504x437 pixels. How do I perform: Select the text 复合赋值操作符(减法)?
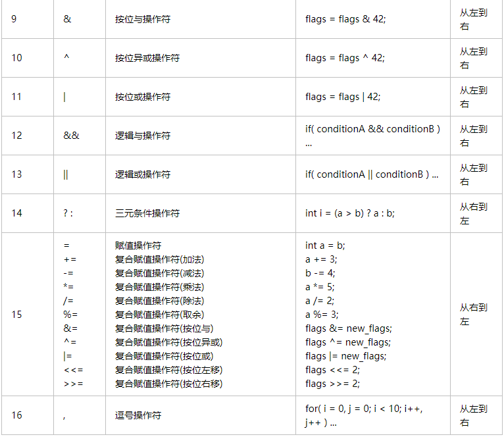coord(160,273)
